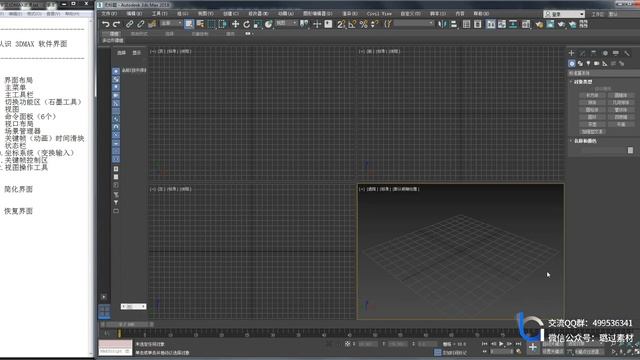The width and height of the screenshot is (640, 360).
Task: Click the 平面 plane button
Action: [621, 124]
